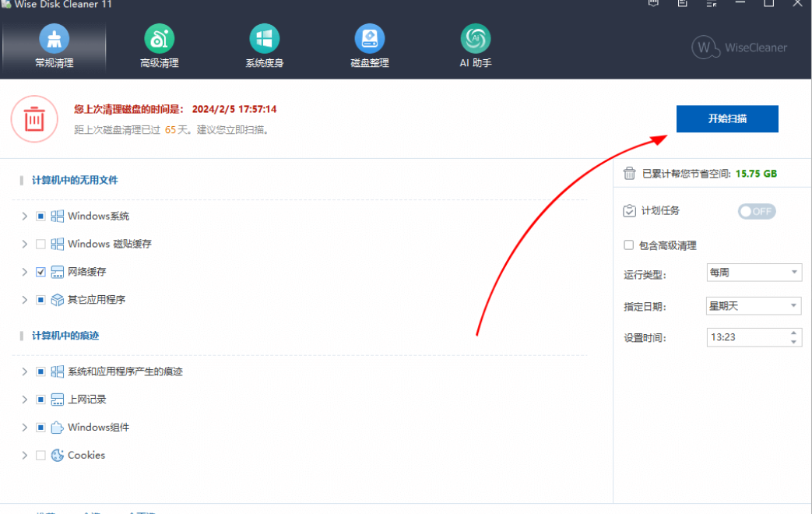
Task: Click the title bar notes document icon
Action: 683,3
